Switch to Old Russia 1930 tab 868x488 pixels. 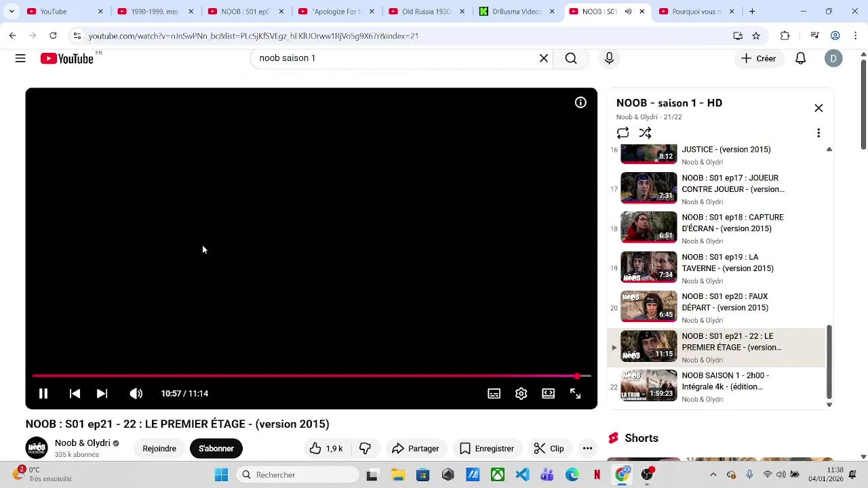pos(427,12)
